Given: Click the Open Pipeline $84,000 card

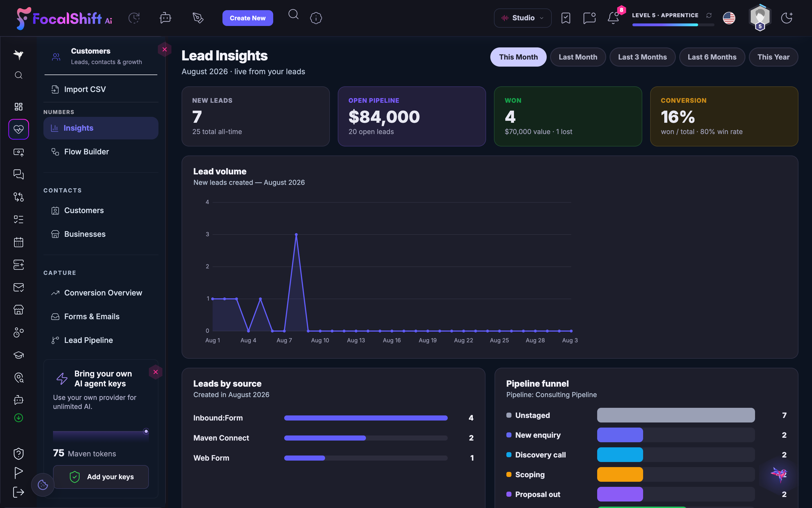Looking at the screenshot, I should tap(412, 116).
